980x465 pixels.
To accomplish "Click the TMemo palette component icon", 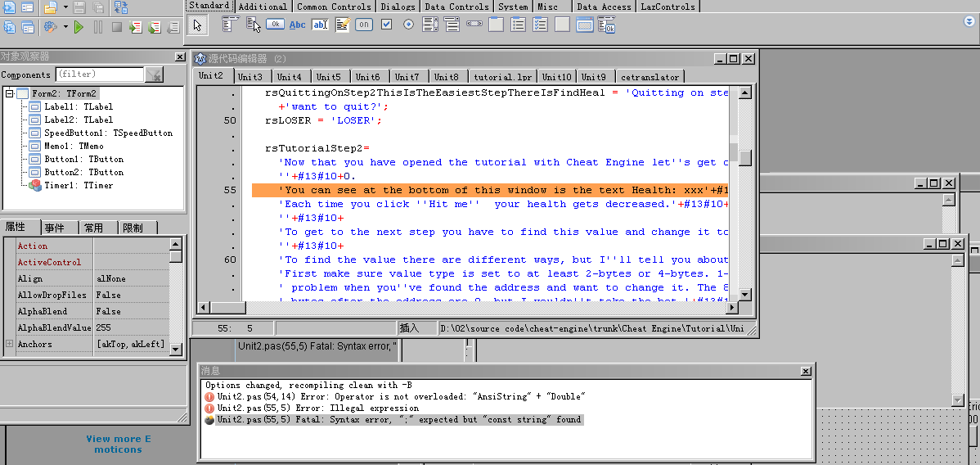I will coord(342,25).
